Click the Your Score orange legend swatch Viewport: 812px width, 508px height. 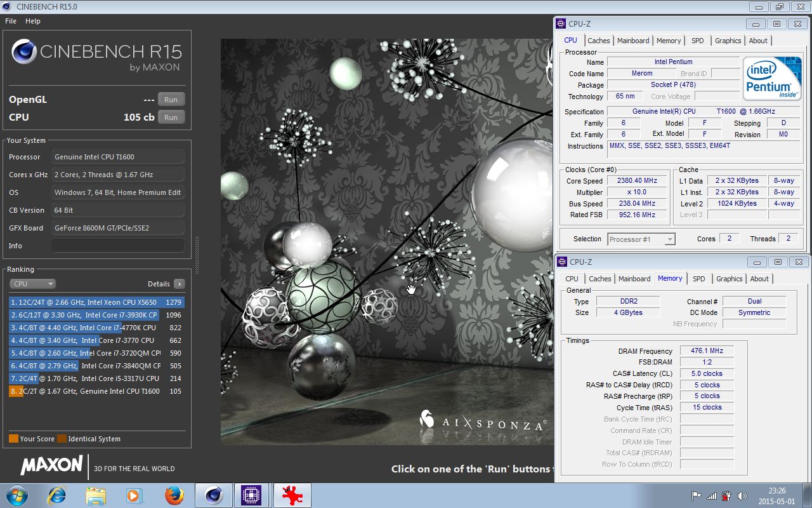point(13,439)
